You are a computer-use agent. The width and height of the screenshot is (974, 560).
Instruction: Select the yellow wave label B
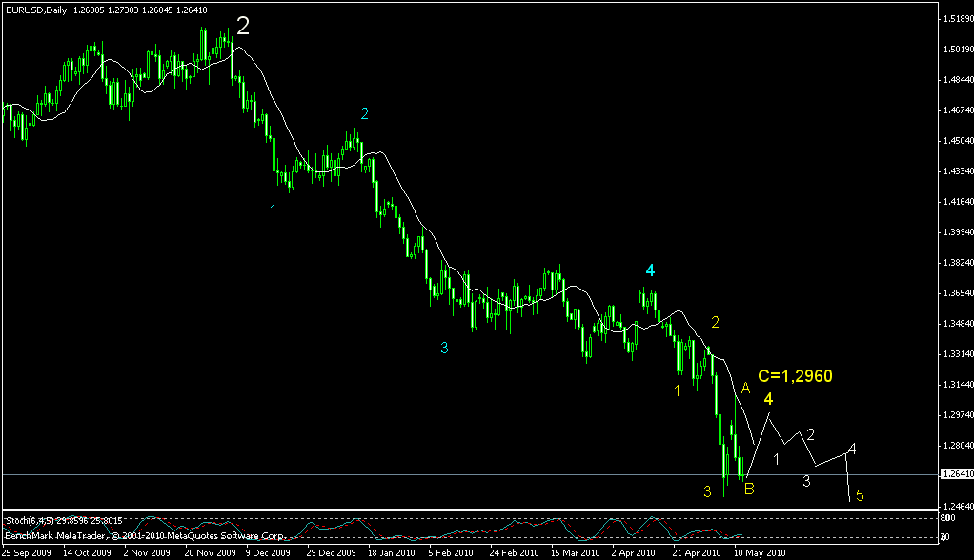pos(749,489)
